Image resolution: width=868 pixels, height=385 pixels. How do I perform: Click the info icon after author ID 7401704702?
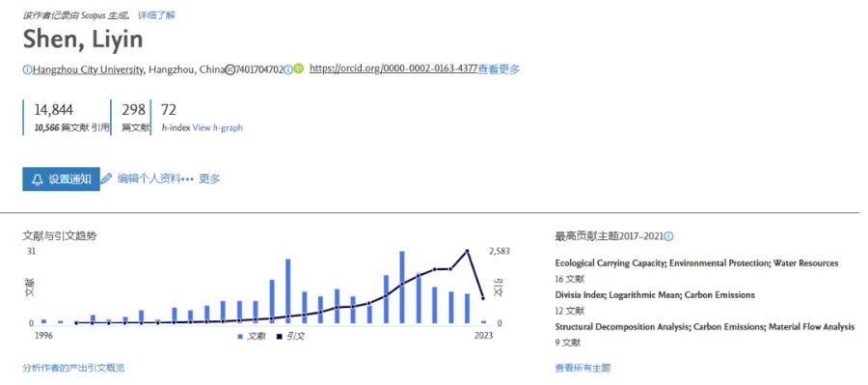(287, 69)
